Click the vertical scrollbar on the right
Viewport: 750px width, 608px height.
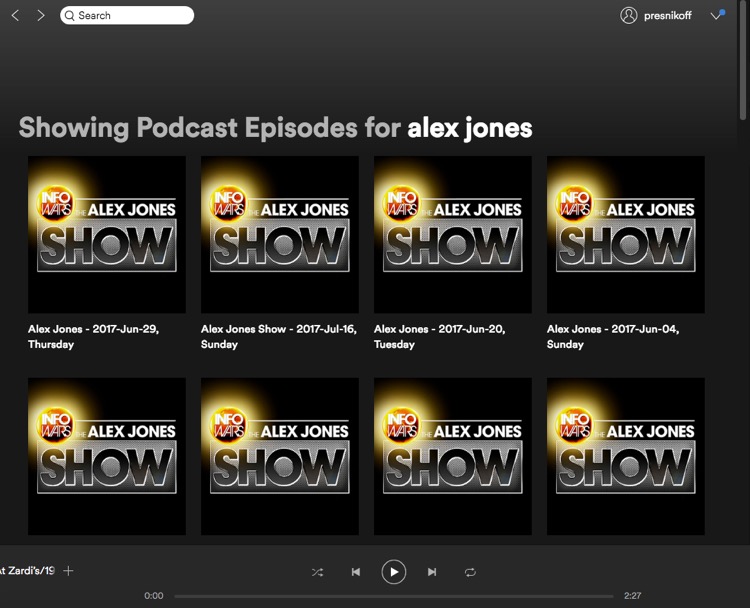[x=743, y=60]
